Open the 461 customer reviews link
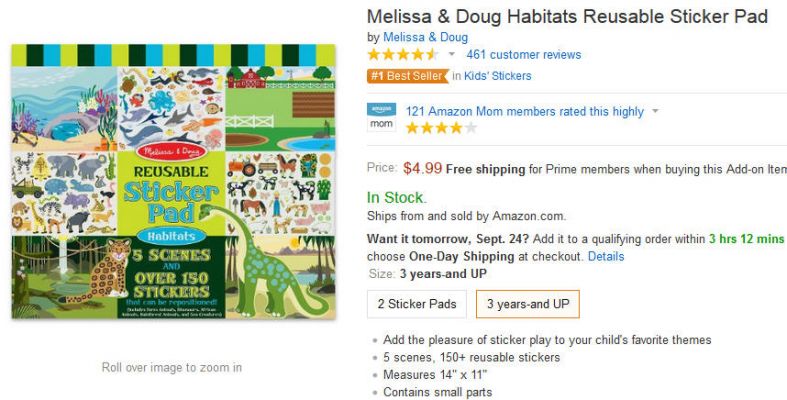Image resolution: width=787 pixels, height=400 pixels. coord(523,54)
